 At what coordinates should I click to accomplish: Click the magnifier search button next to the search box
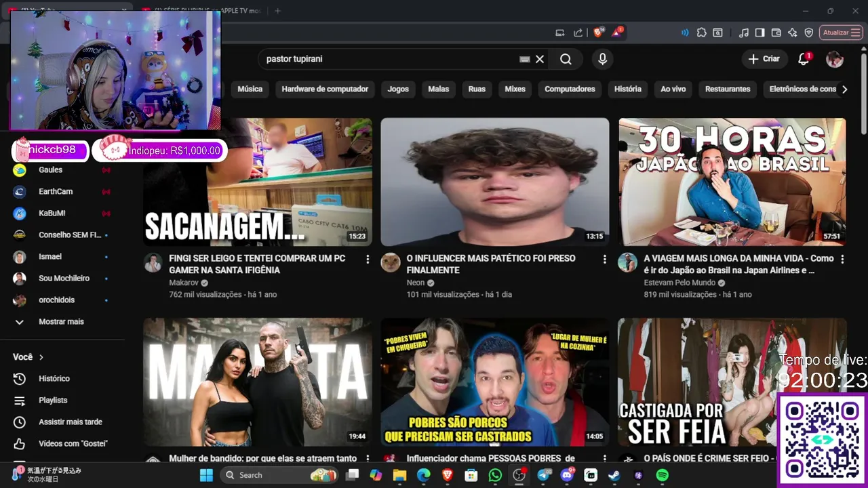point(566,59)
